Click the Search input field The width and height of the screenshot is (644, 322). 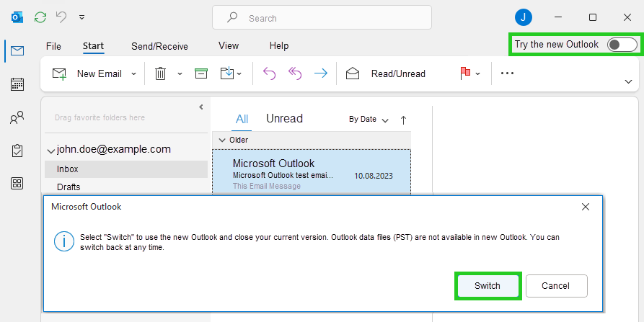322,18
